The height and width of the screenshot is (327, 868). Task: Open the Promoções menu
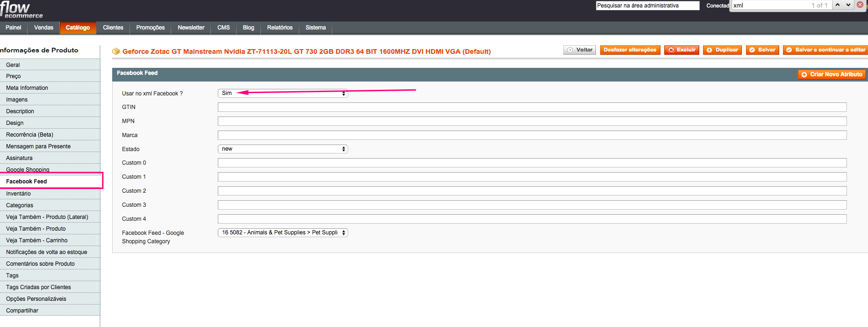click(x=151, y=28)
